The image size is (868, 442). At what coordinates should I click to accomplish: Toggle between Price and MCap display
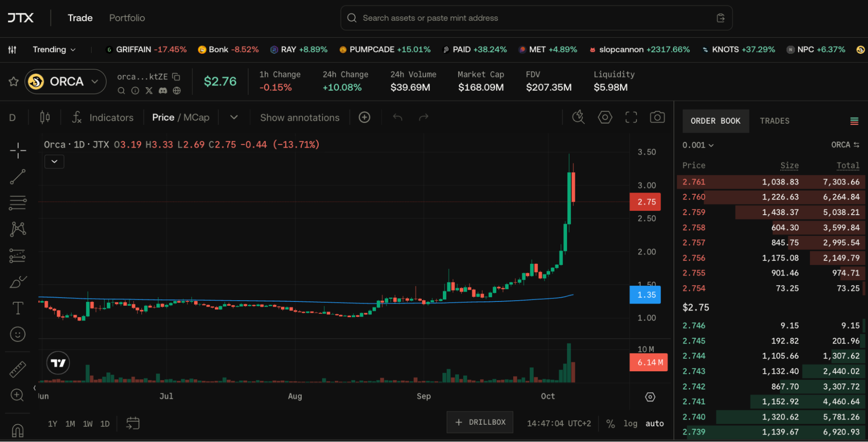click(x=181, y=117)
